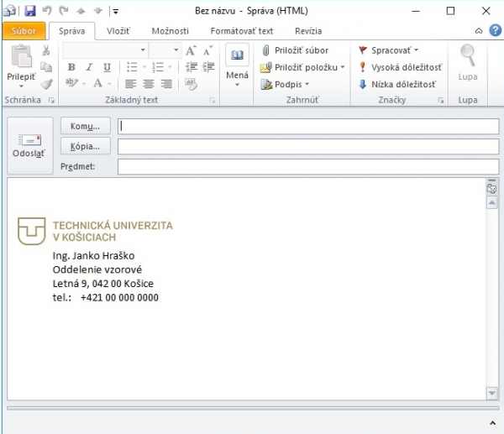Image resolution: width=504 pixels, height=434 pixels.
Task: Click the Undo arrow in the title bar
Action: point(47,11)
